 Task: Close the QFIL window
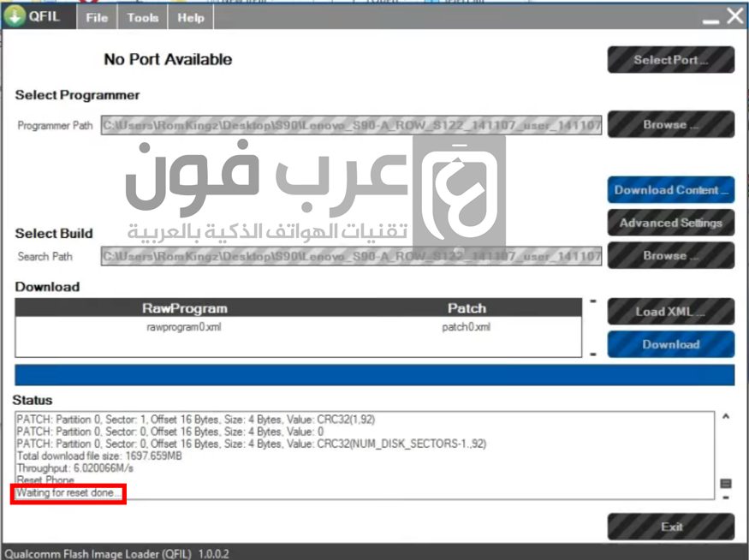(x=735, y=16)
